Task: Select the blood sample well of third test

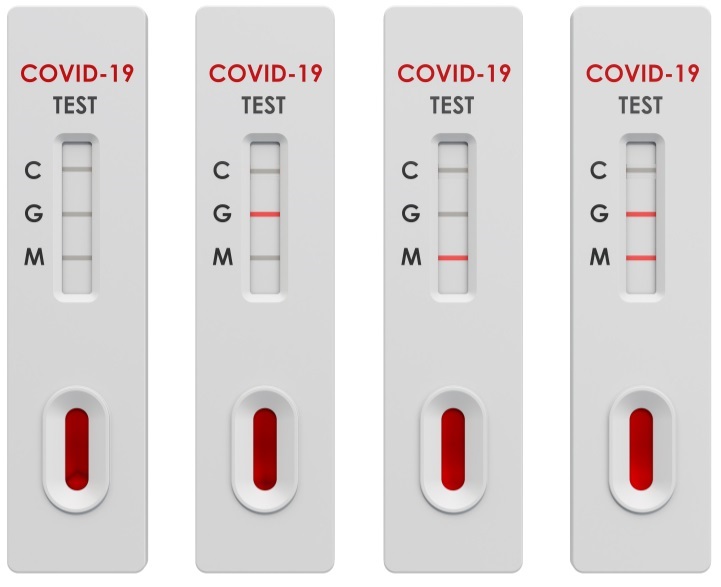Action: point(453,449)
